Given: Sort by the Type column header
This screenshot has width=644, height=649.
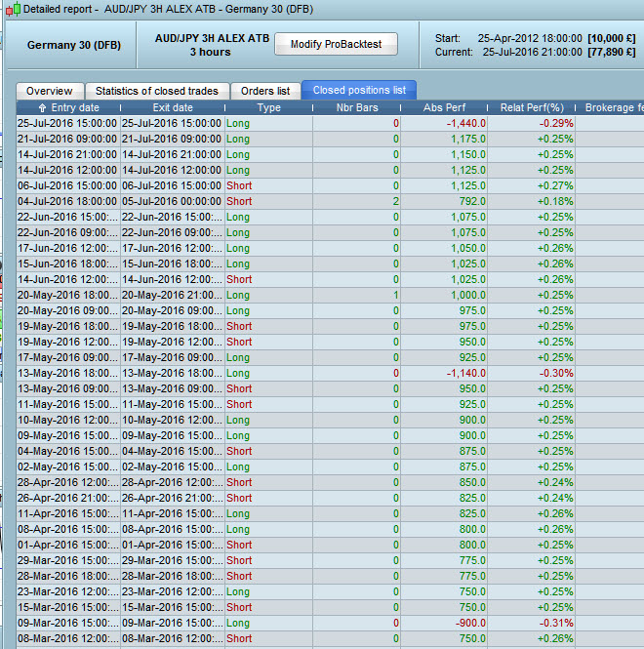Looking at the screenshot, I should (x=268, y=107).
